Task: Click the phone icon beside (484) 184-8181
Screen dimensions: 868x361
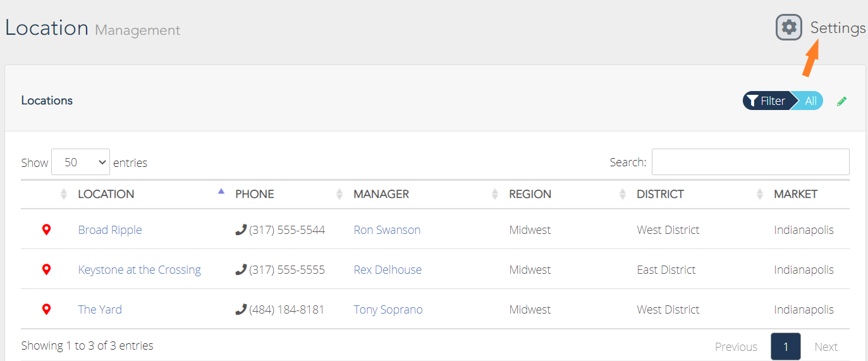Action: [241, 309]
